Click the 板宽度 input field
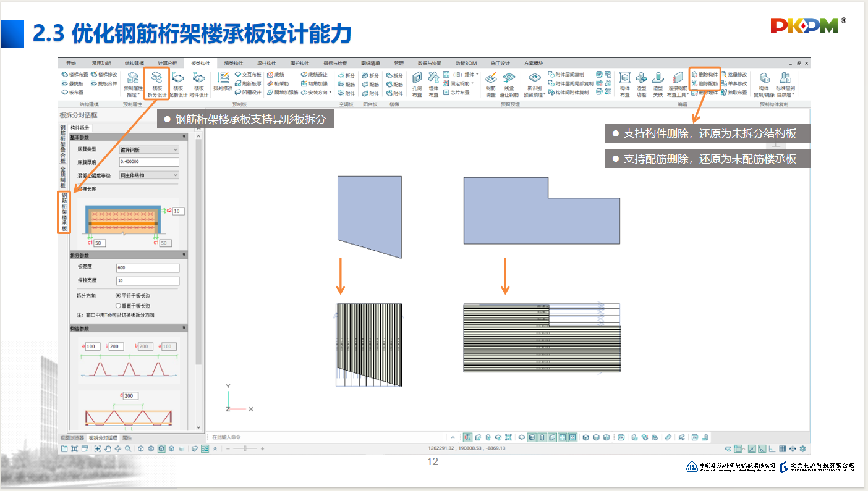868x491 pixels. 148,268
